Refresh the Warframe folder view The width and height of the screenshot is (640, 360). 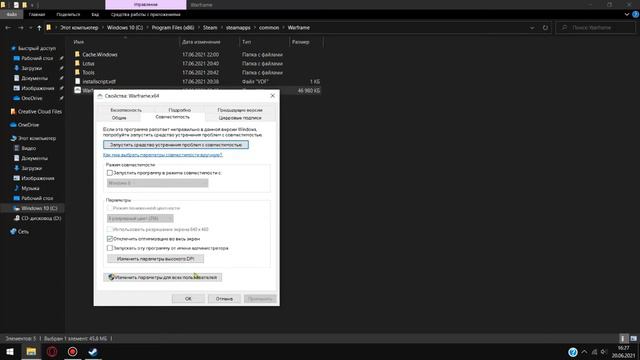pyautogui.click(x=545, y=28)
